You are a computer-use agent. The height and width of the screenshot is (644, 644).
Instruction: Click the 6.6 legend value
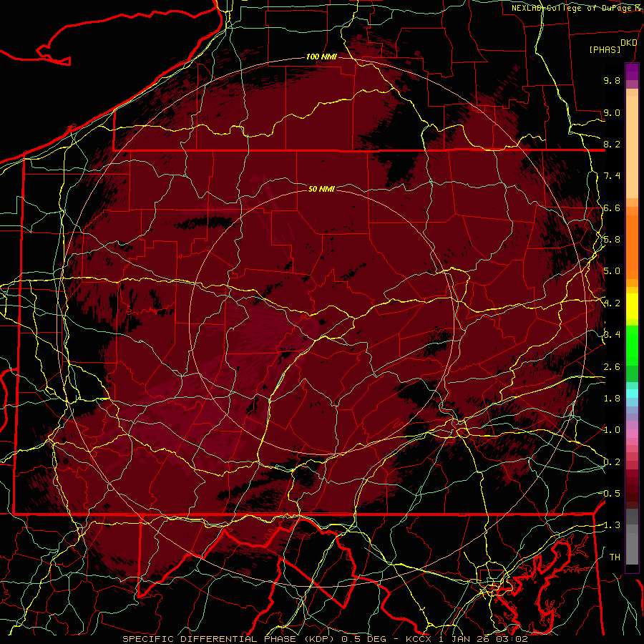click(x=612, y=208)
